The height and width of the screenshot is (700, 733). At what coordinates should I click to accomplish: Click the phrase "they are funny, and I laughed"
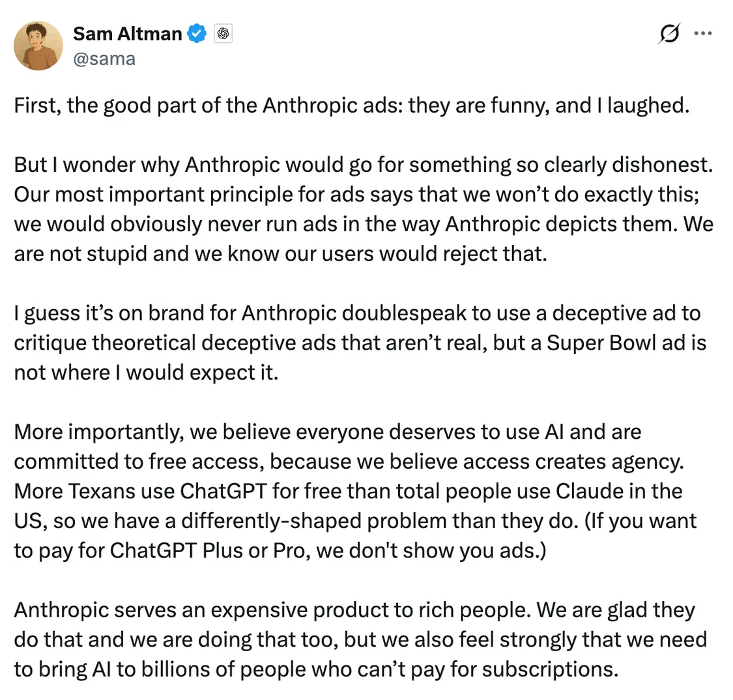(x=549, y=105)
